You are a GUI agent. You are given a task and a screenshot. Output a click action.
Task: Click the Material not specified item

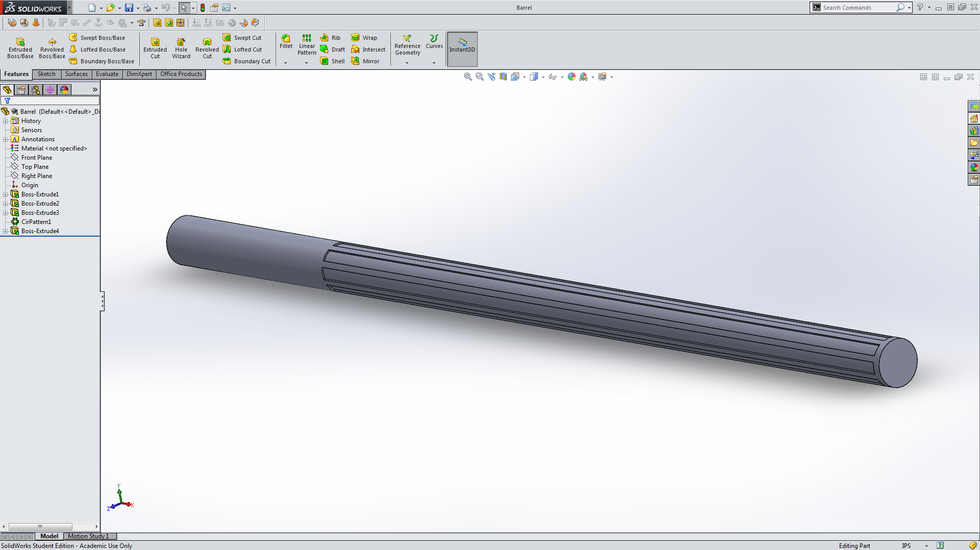pos(49,148)
